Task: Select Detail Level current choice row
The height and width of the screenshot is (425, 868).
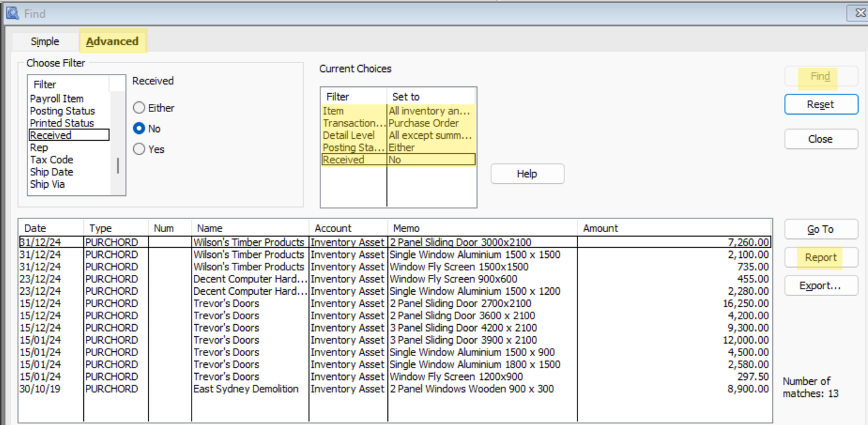Action: (398, 135)
